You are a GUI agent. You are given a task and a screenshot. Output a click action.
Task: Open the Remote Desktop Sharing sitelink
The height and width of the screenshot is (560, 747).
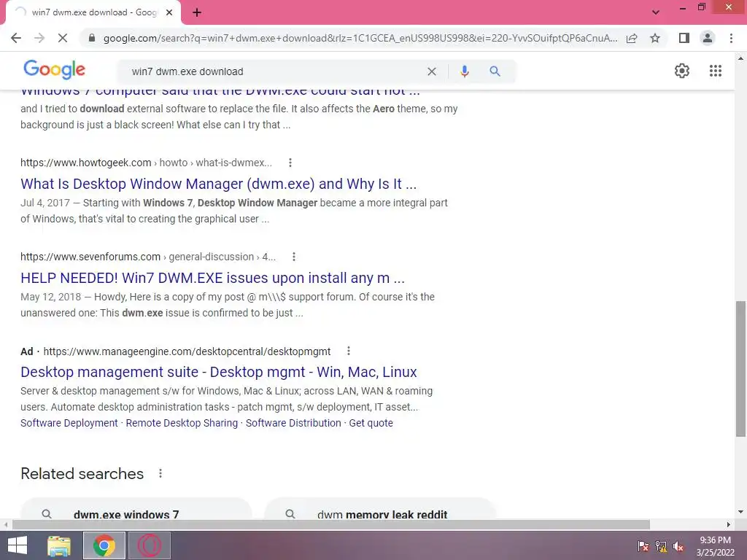(182, 423)
